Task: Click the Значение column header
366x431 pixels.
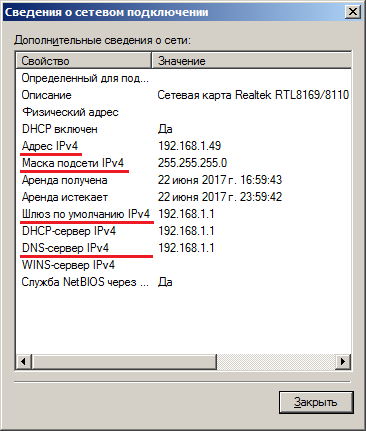Action: pos(252,61)
